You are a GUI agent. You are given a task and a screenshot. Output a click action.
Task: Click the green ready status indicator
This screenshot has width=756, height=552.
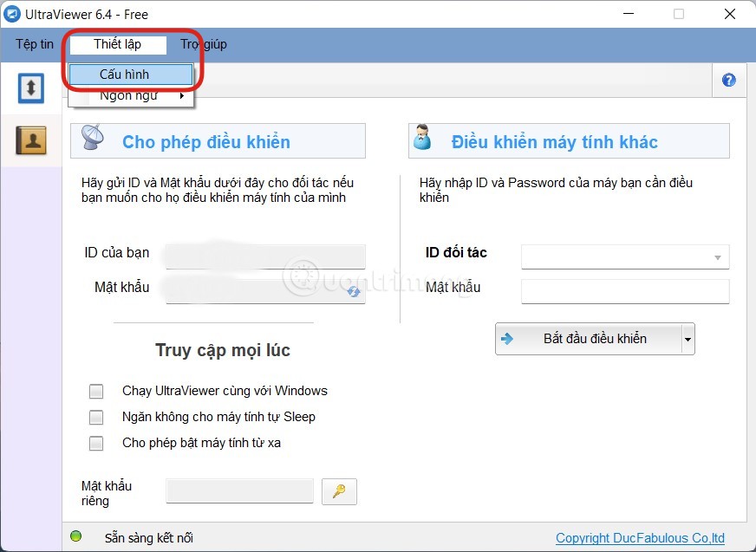[76, 536]
